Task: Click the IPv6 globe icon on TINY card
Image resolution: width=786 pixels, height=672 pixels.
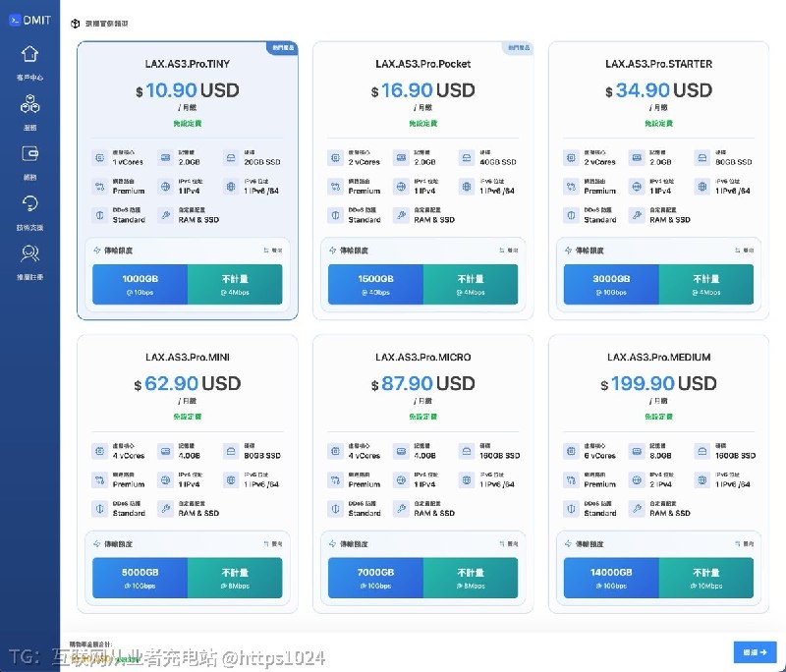Action: click(x=231, y=187)
